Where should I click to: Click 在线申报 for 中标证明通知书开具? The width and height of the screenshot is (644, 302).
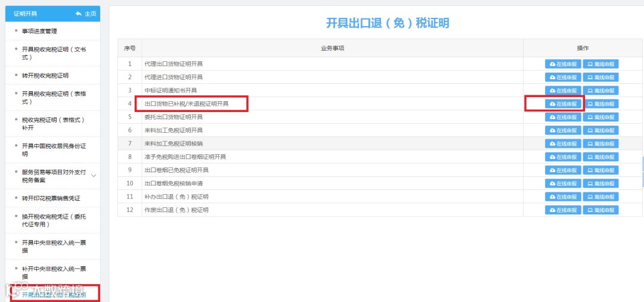click(x=563, y=91)
